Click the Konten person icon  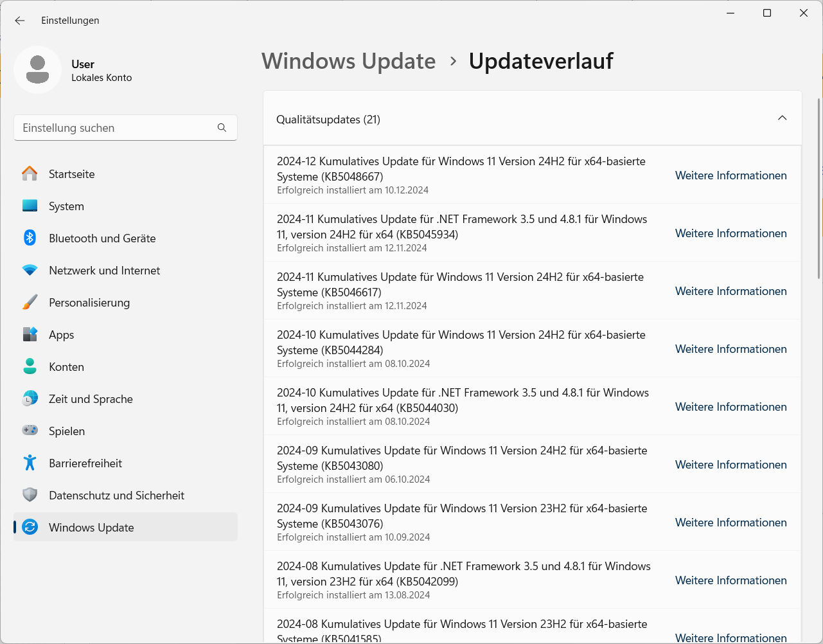click(30, 367)
